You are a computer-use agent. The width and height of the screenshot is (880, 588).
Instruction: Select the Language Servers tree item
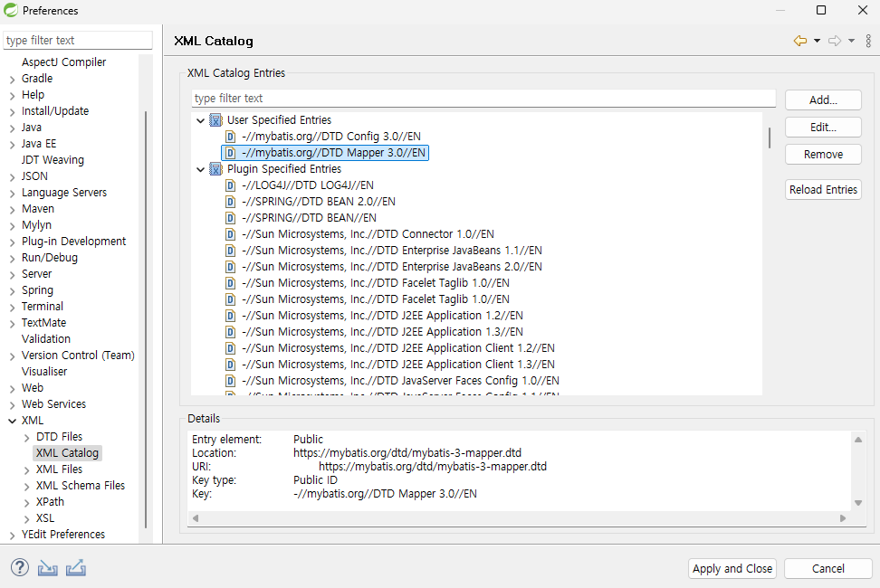[x=64, y=193]
